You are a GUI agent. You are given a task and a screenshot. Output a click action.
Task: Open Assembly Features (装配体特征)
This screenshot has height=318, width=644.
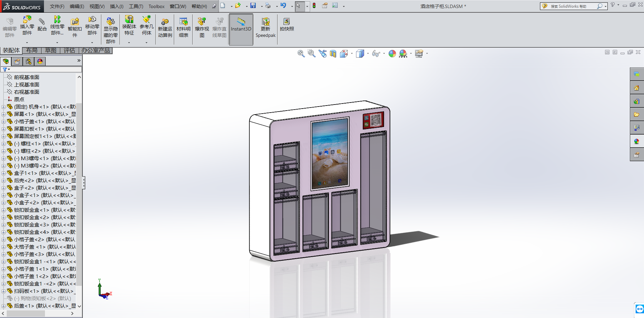[129, 25]
